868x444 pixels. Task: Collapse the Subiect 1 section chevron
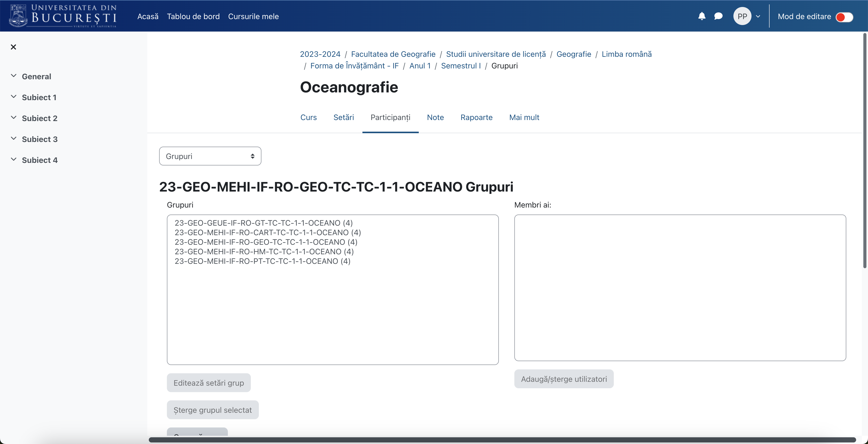coord(13,97)
